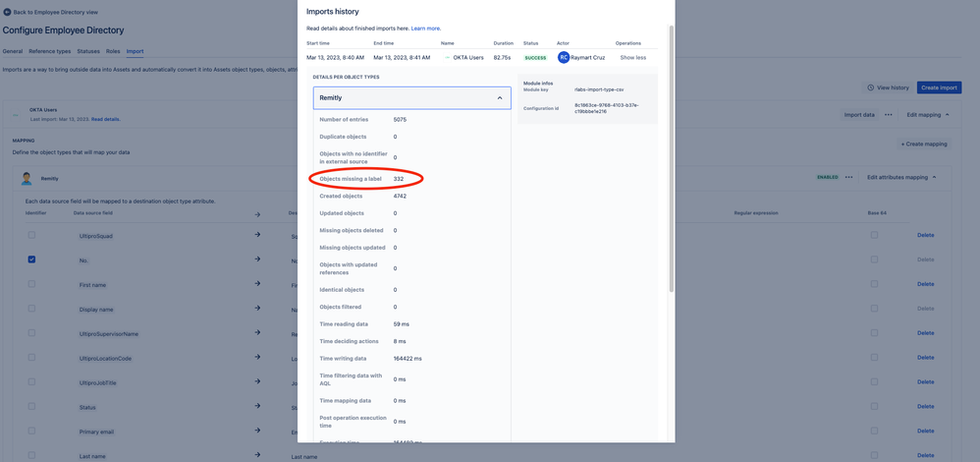The height and width of the screenshot is (462, 980).
Task: Click the Number of entries value 5075
Action: (x=400, y=120)
